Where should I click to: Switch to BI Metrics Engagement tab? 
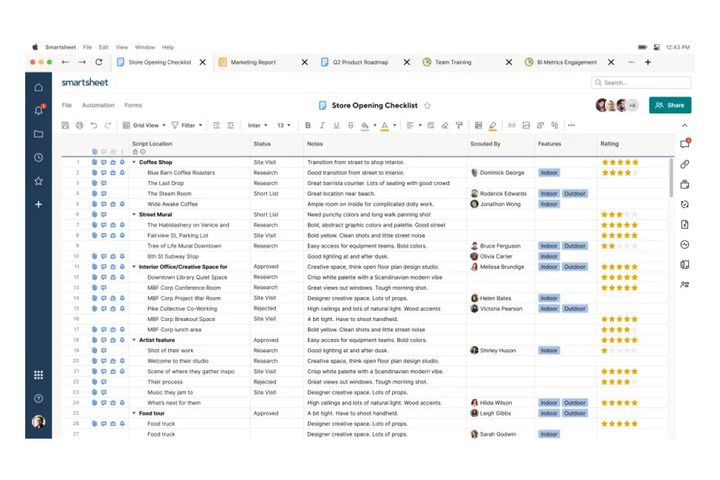click(x=567, y=62)
